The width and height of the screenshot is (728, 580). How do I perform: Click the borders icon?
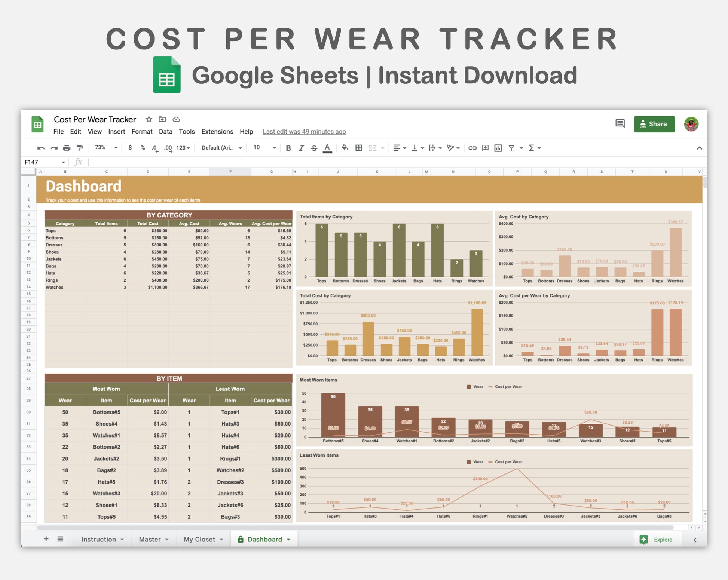point(358,148)
